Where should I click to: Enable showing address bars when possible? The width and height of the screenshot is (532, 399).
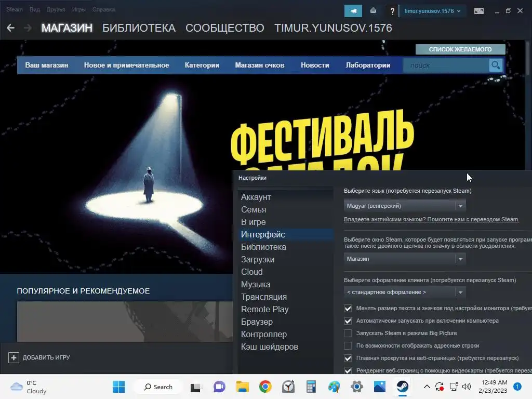pyautogui.click(x=348, y=345)
